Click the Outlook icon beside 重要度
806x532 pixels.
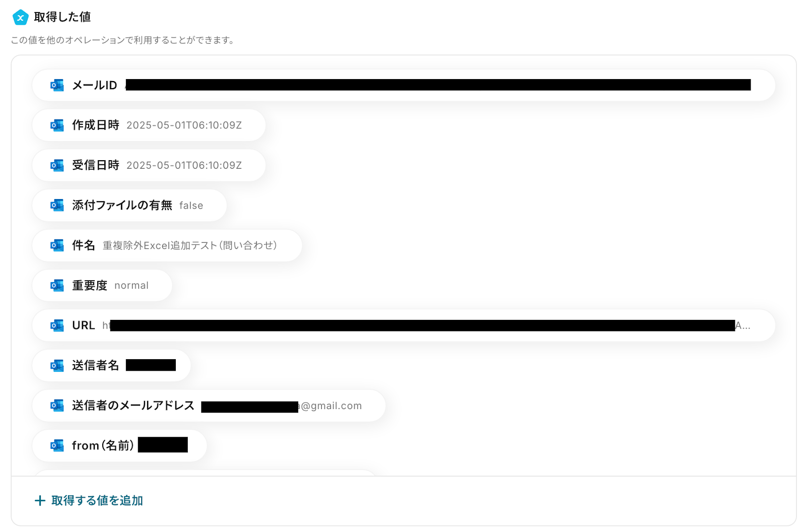(x=57, y=285)
